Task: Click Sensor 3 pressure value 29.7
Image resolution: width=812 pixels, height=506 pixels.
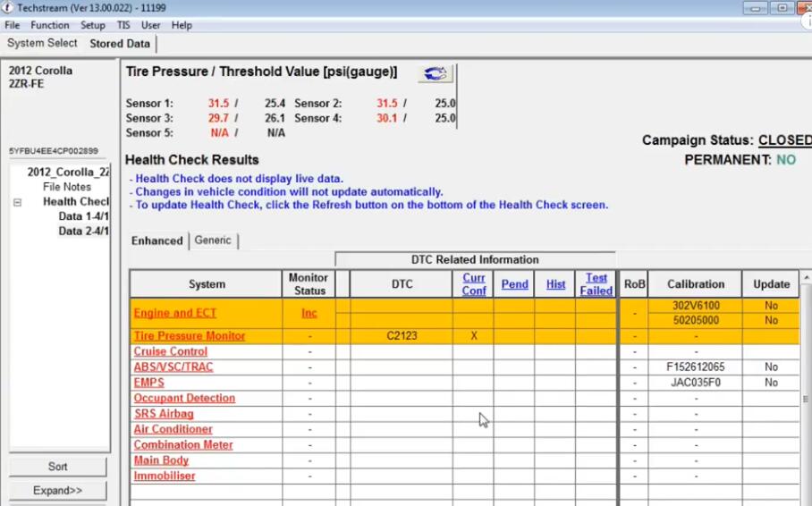Action: tap(218, 118)
